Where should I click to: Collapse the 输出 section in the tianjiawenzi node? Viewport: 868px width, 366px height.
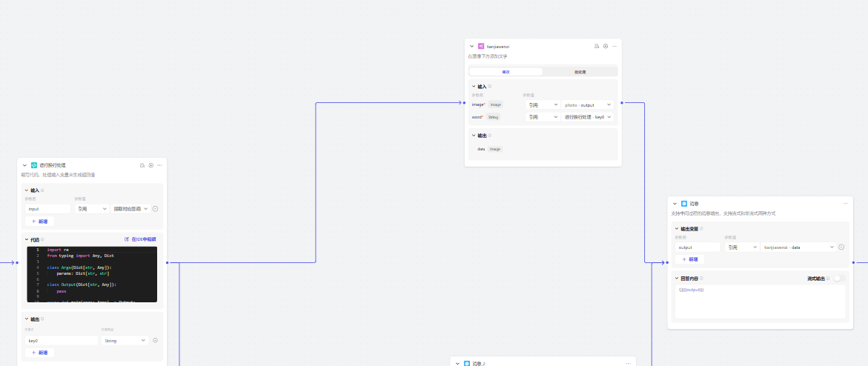click(474, 135)
